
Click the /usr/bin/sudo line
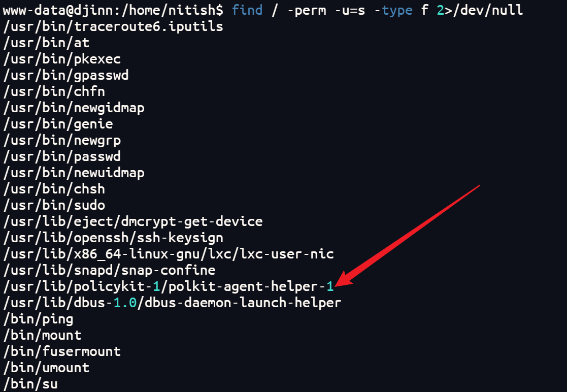coord(54,206)
